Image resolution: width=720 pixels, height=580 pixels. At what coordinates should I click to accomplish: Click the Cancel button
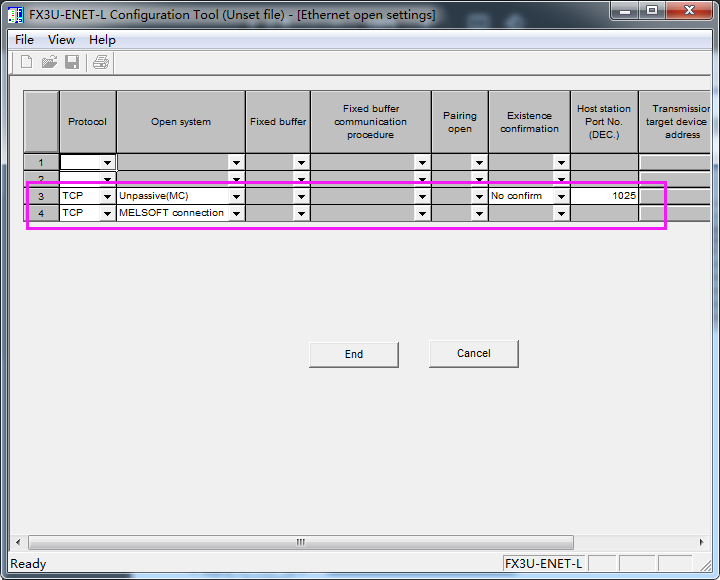click(x=474, y=354)
